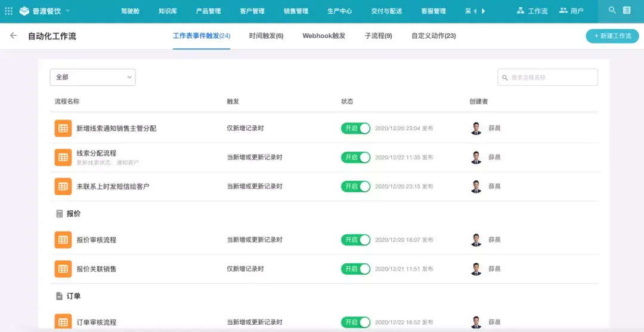Image resolution: width=644 pixels, height=332 pixels.
Task: Click the orange icon of 线索分配流程
Action: (63, 157)
